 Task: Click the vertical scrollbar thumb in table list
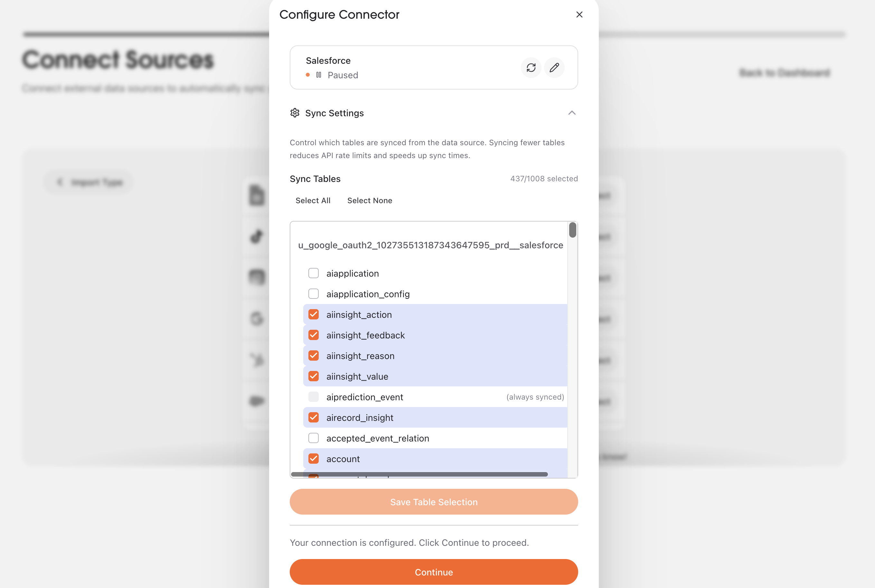pos(572,230)
